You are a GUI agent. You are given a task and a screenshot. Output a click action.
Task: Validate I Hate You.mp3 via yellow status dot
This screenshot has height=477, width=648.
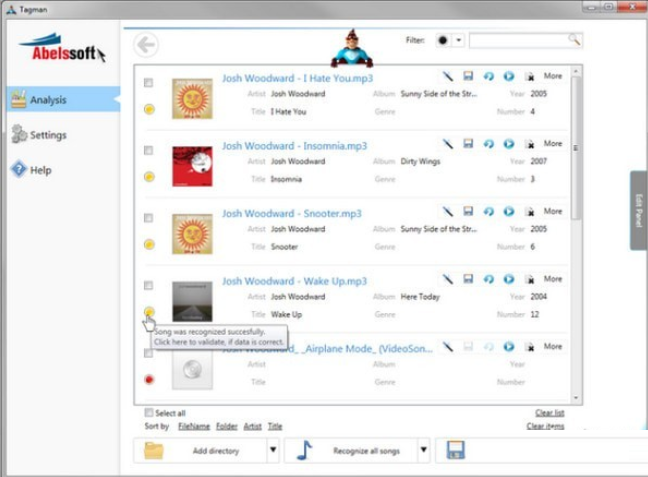149,109
